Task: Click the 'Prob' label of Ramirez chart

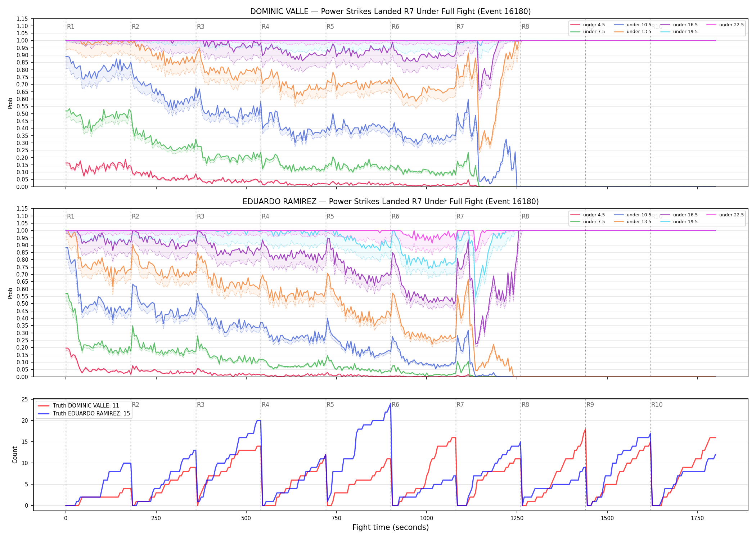Action: coord(10,293)
